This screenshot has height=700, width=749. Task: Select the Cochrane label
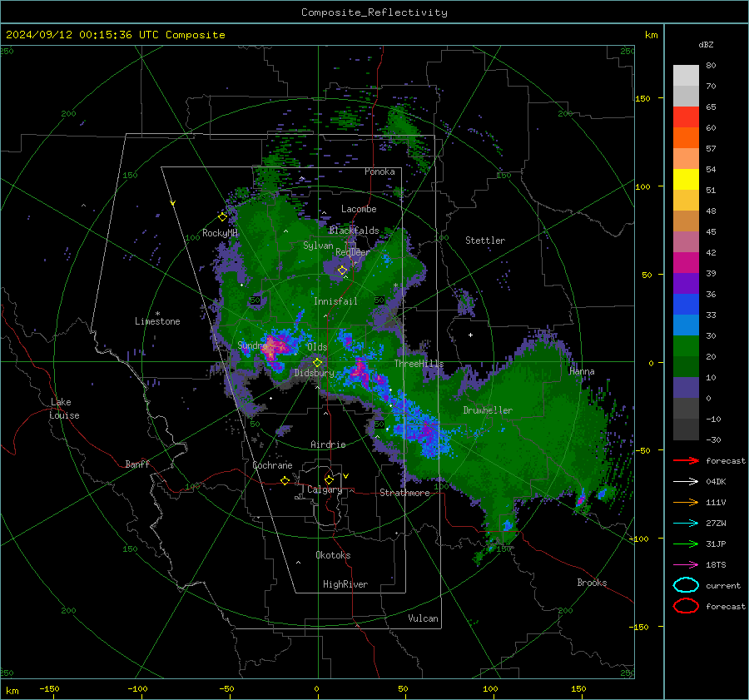pos(272,465)
